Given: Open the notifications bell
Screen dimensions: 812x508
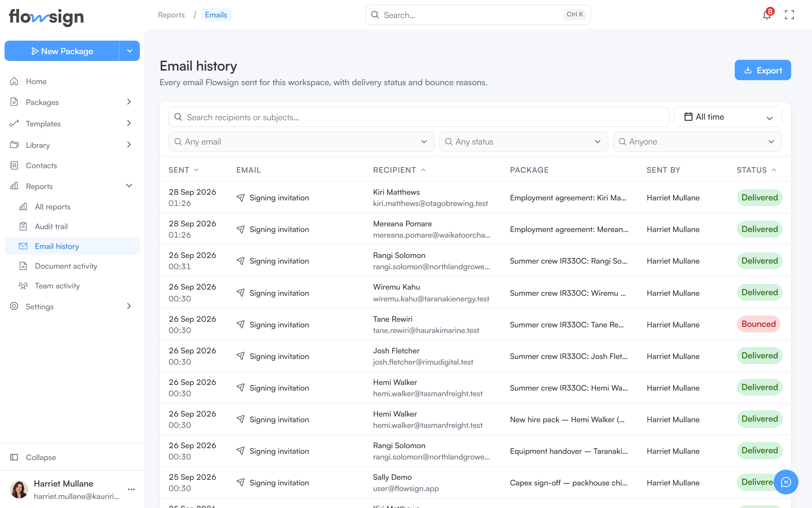Looking at the screenshot, I should click(767, 15).
